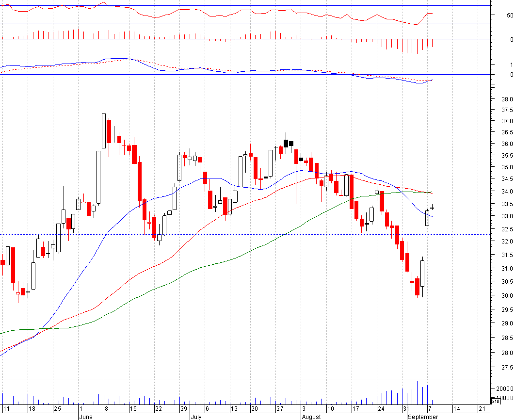This screenshot has width=515, height=420.
Task: Click the 29.0 price level label
Action: tap(507, 323)
